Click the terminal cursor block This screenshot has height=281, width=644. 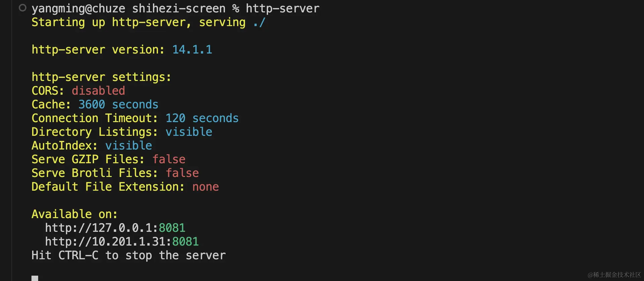coord(35,278)
